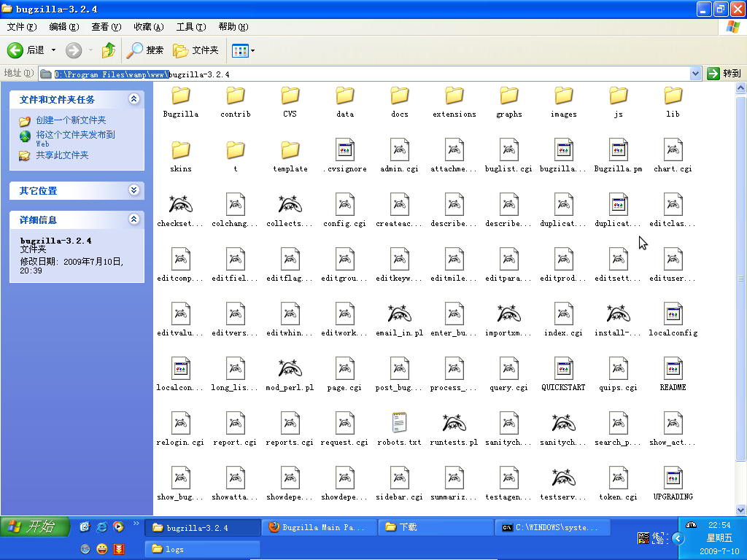
Task: Open the Favorites menu
Action: coord(149,27)
